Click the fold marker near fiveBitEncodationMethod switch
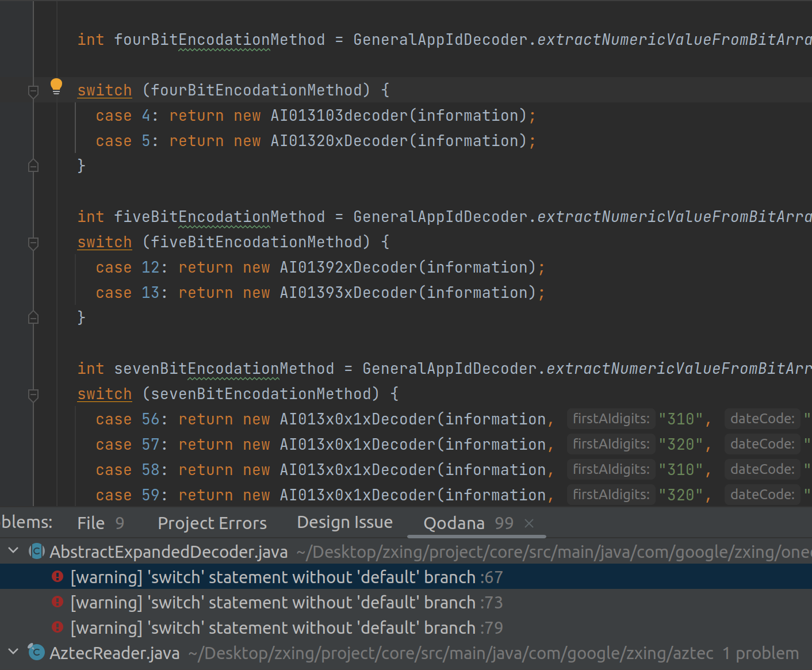The width and height of the screenshot is (812, 670). (x=33, y=243)
